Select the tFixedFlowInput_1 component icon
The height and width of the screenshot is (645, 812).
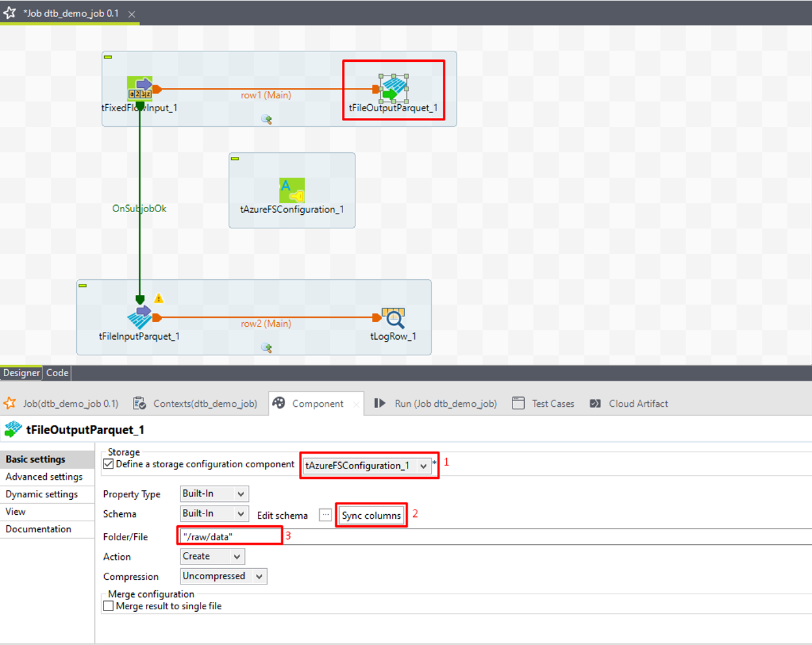tap(139, 89)
